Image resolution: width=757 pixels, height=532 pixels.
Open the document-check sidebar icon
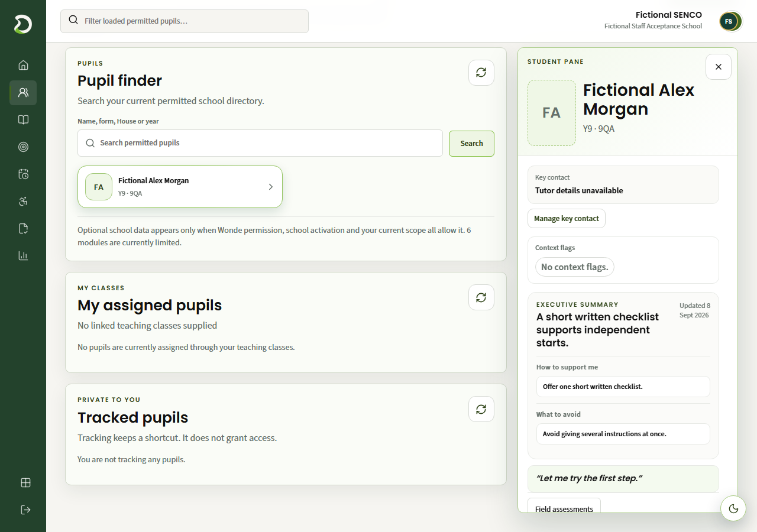[23, 228]
